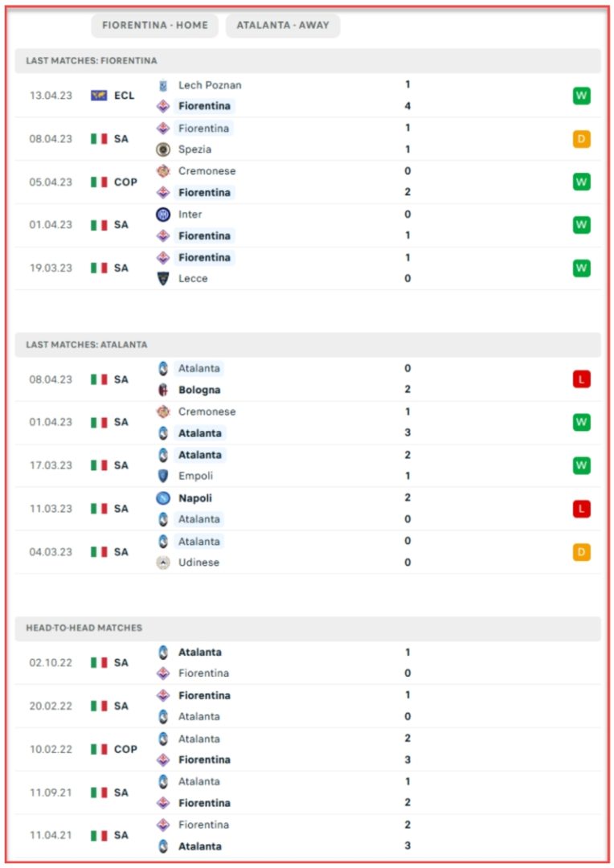The width and height of the screenshot is (614, 868).
Task: Click the Spezia club crest icon
Action: coord(163,149)
